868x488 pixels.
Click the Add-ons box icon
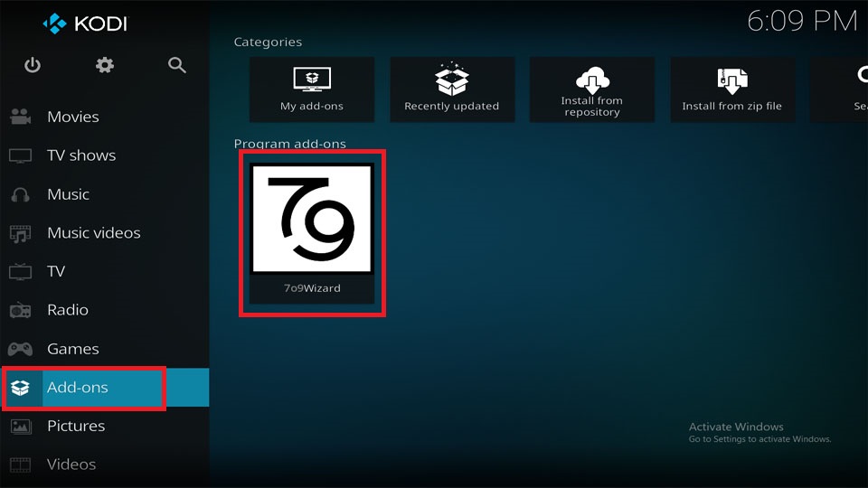(x=21, y=388)
